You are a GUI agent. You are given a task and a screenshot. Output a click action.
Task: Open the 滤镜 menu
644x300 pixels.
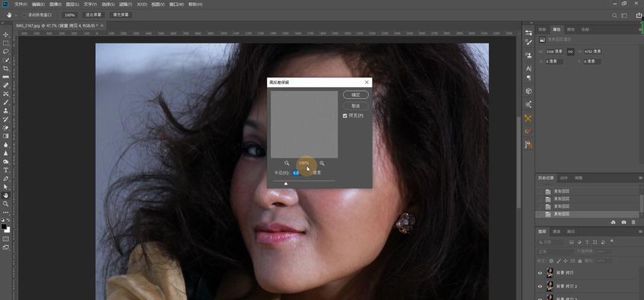125,4
